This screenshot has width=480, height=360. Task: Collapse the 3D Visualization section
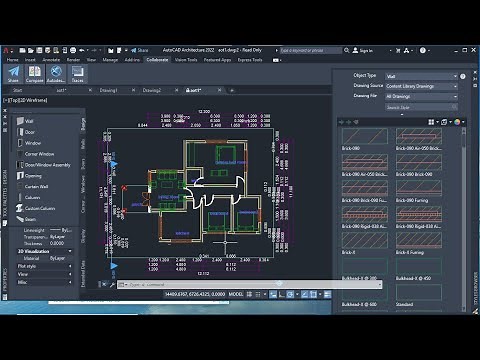pos(70,251)
